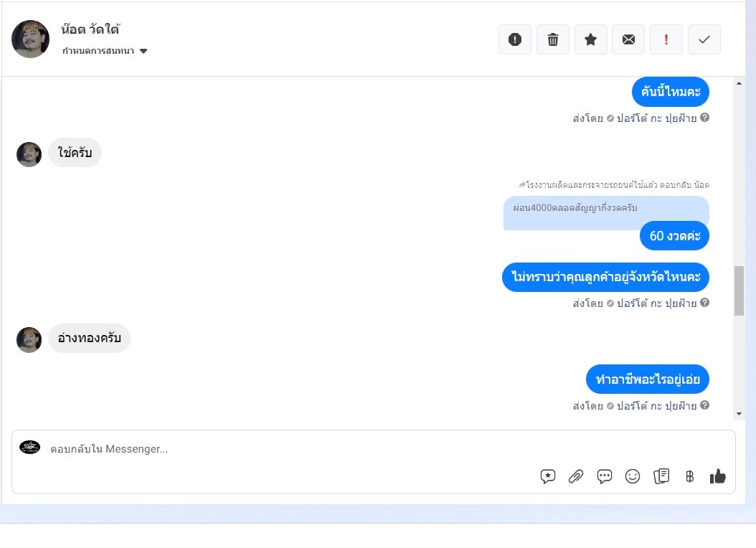This screenshot has width=756, height=548.
Task: Open the instant replies speech bubble icon
Action: [604, 476]
